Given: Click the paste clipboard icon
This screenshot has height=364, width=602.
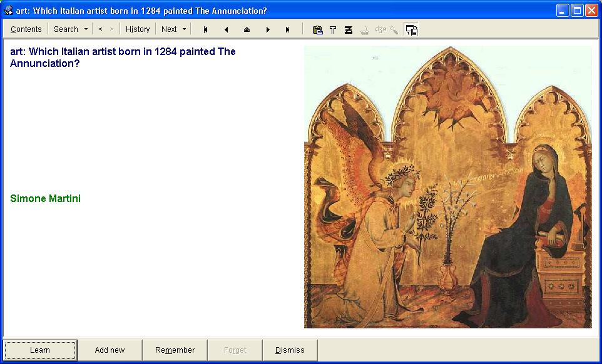Looking at the screenshot, I should (x=317, y=29).
